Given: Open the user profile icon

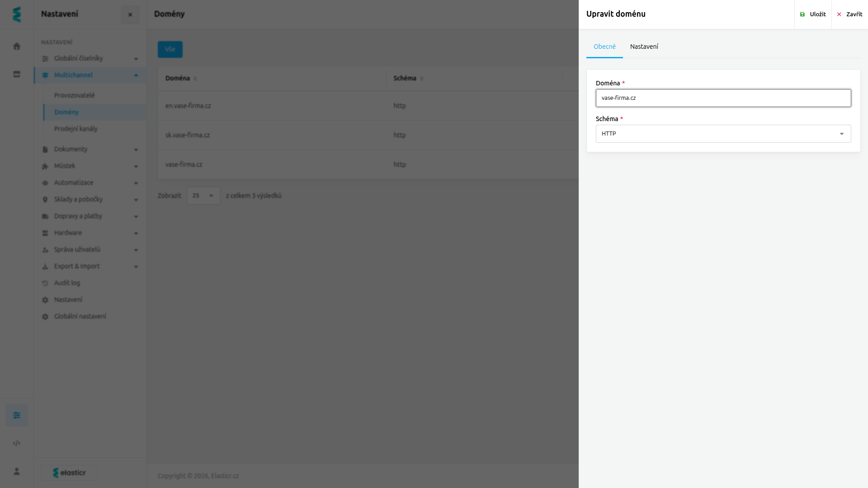Looking at the screenshot, I should [17, 471].
